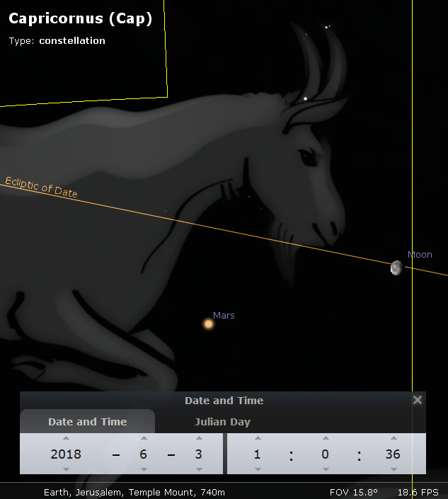
Task: Increment the month field showing 6
Action: click(144, 438)
